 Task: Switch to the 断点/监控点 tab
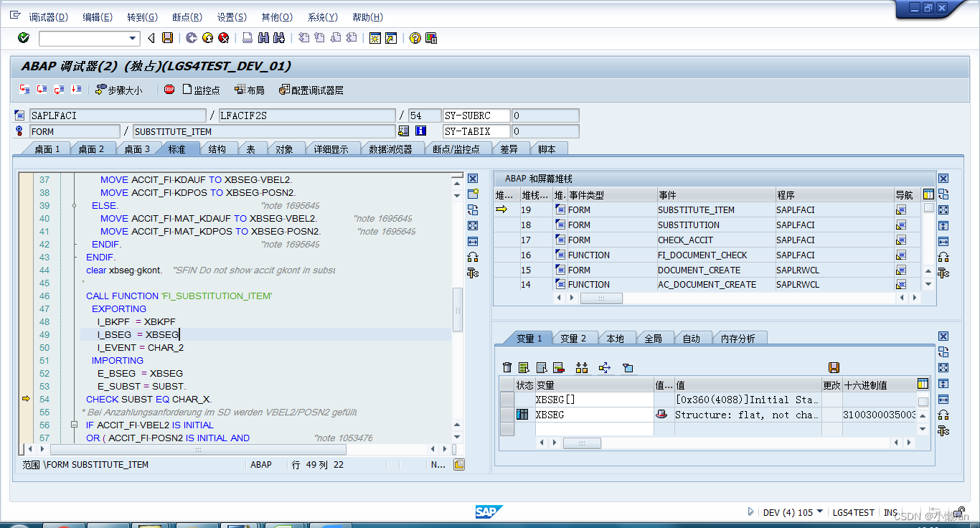point(456,149)
